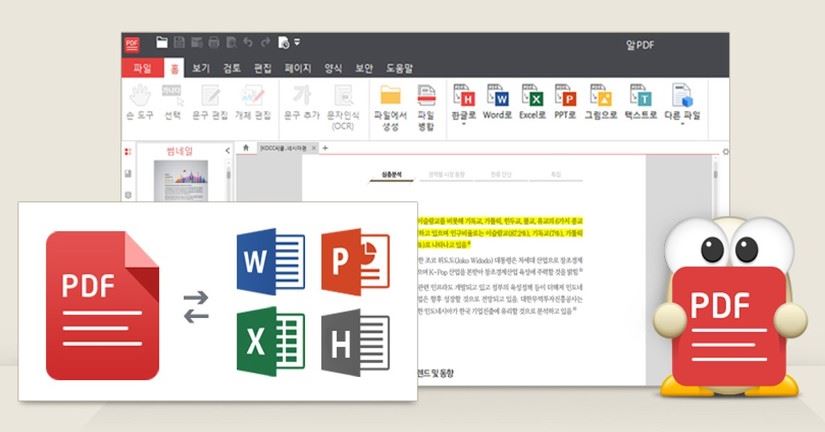
Task: Add a new tab with plus
Action: pyautogui.click(x=325, y=148)
